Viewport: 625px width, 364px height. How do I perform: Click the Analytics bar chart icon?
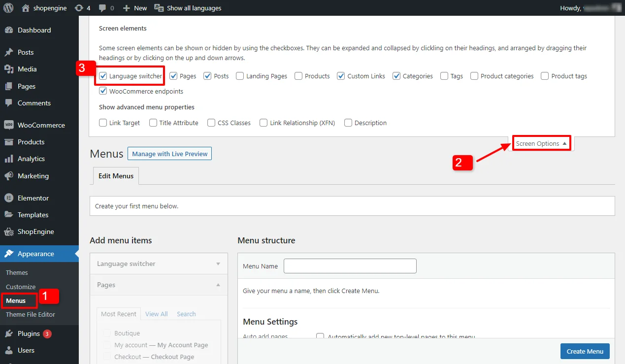pos(9,159)
